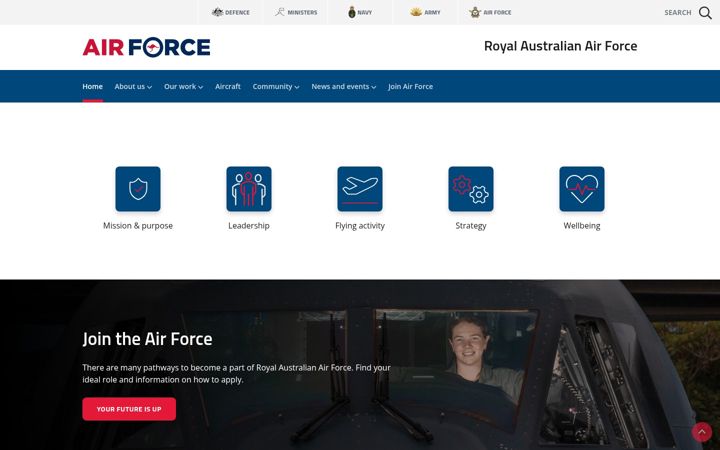The width and height of the screenshot is (720, 450).
Task: Open the Strategy gears tile
Action: 471,189
